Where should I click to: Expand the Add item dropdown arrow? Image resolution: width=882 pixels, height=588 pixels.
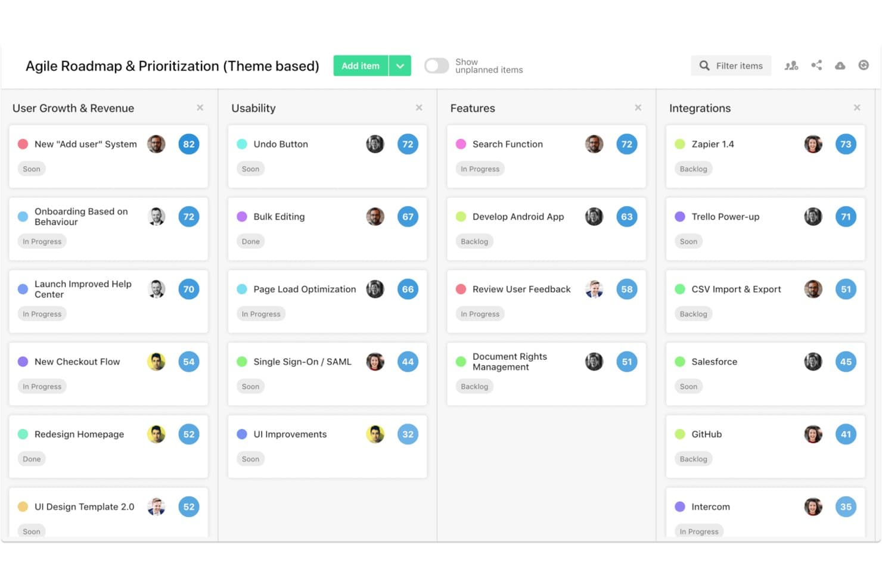(x=400, y=66)
